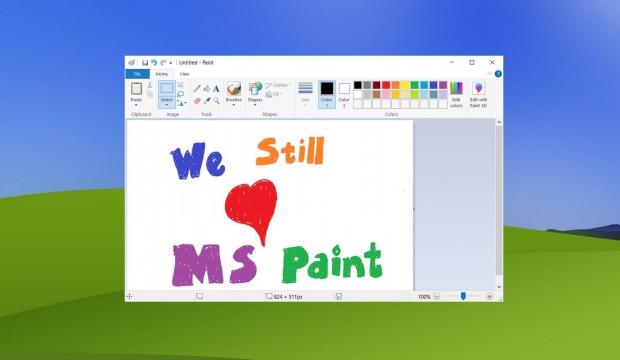
Task: Click the Zoom in plus button
Action: [490, 296]
